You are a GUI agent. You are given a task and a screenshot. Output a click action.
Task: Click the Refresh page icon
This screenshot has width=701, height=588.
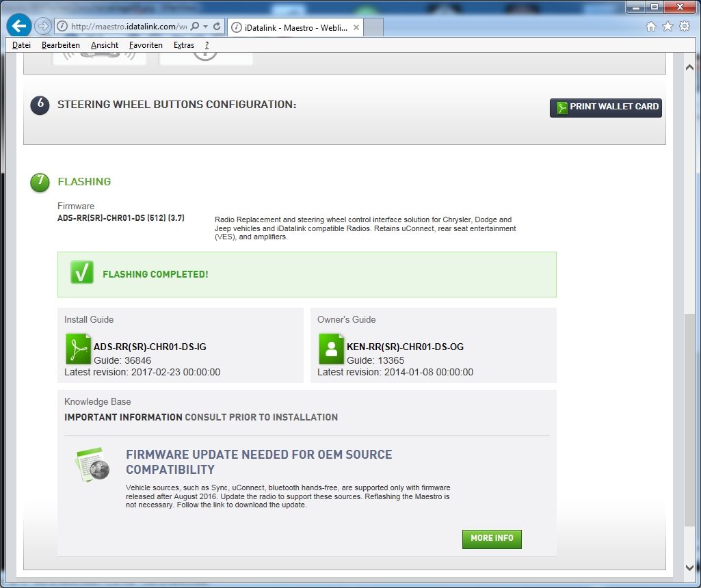[x=217, y=27]
